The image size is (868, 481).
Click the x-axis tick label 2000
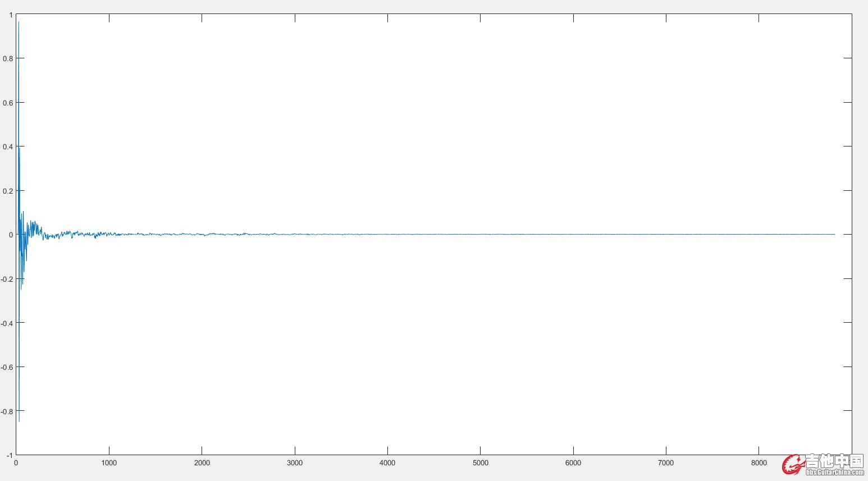pos(202,463)
